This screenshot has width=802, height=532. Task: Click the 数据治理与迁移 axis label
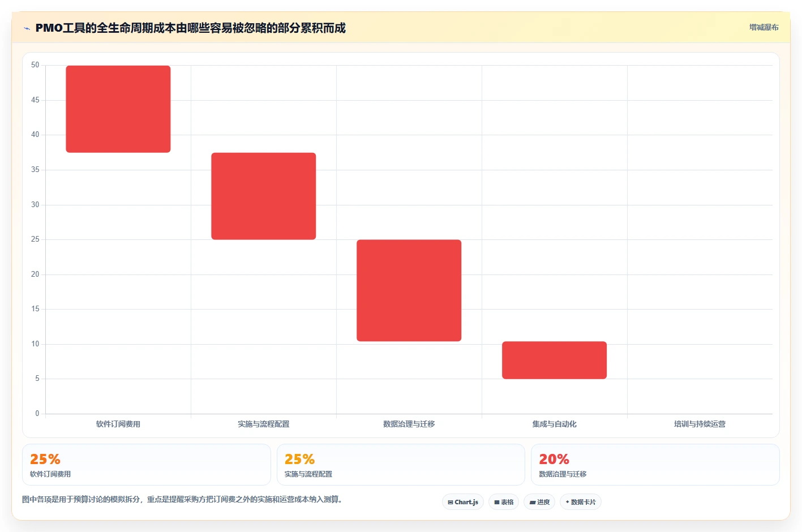coord(409,424)
